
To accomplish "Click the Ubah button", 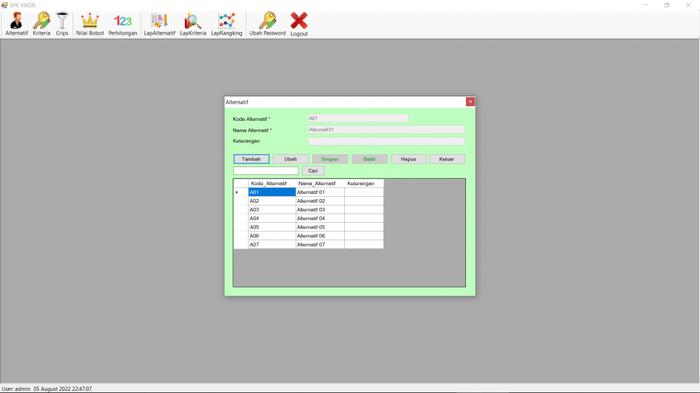I will tap(291, 159).
